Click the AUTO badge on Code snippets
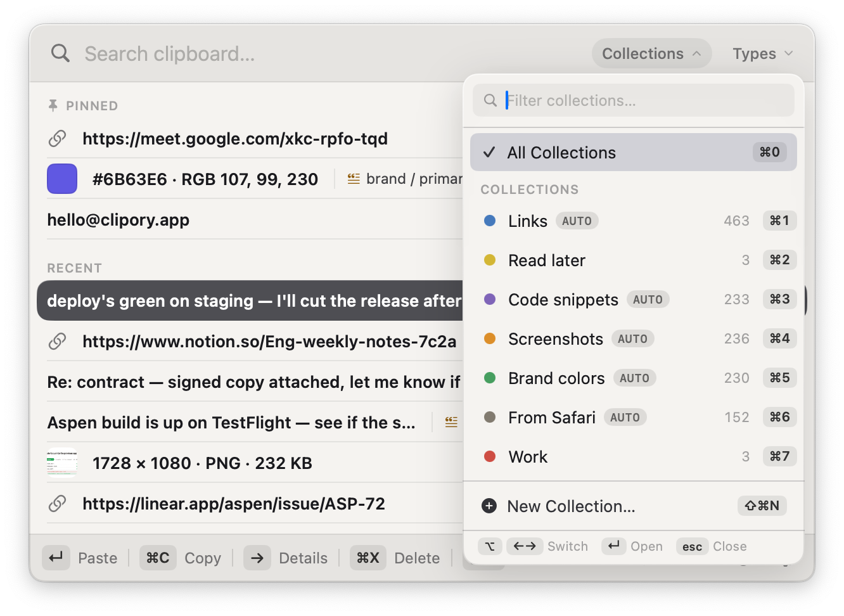The height and width of the screenshot is (616, 844). pyautogui.click(x=648, y=299)
